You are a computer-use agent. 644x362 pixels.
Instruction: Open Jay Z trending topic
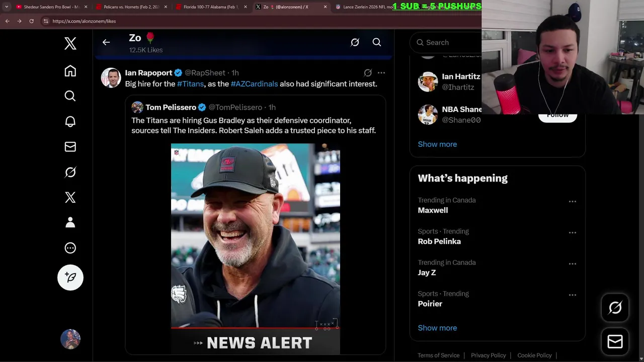coord(427,273)
